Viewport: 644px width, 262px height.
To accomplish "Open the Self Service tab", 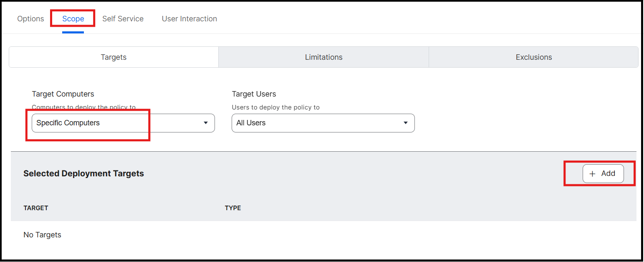I will pyautogui.click(x=123, y=19).
